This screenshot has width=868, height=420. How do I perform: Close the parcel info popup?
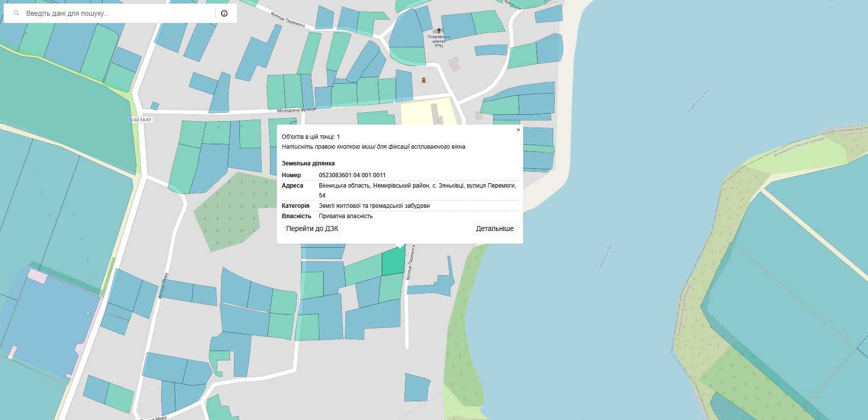click(518, 130)
